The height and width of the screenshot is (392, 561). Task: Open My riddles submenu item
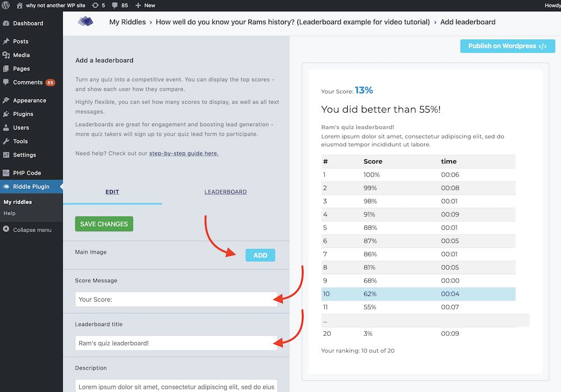(18, 202)
